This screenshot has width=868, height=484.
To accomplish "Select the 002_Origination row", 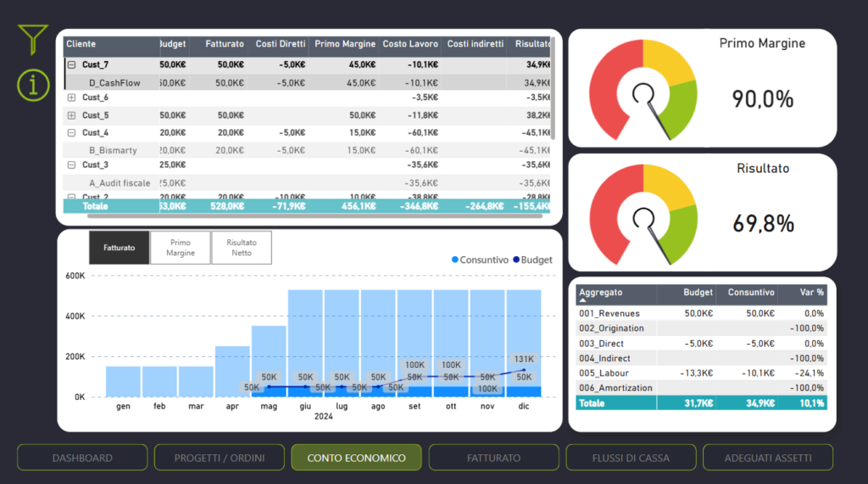I will pyautogui.click(x=701, y=328).
